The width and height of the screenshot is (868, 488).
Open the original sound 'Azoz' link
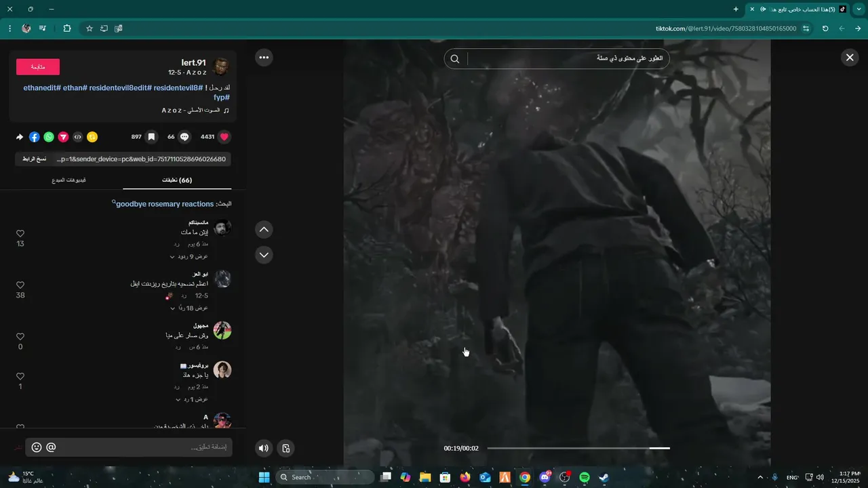195,110
